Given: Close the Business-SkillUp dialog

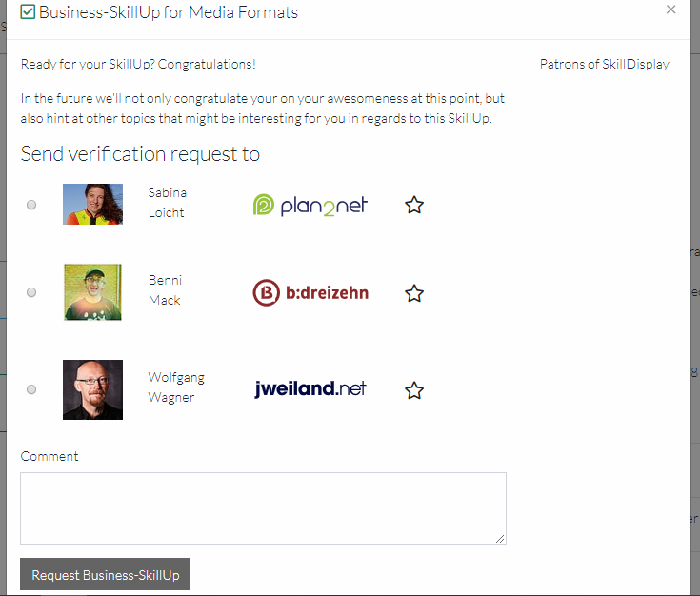Looking at the screenshot, I should pyautogui.click(x=670, y=10).
